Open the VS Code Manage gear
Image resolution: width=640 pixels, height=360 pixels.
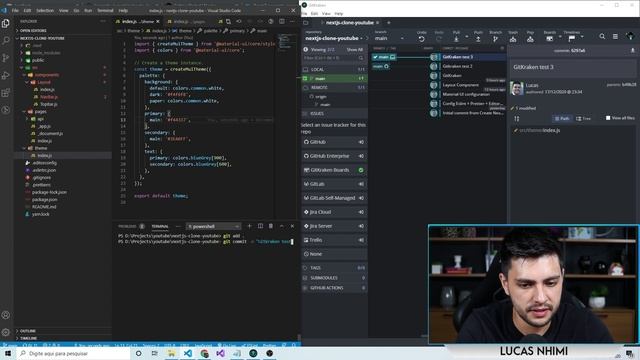6,332
